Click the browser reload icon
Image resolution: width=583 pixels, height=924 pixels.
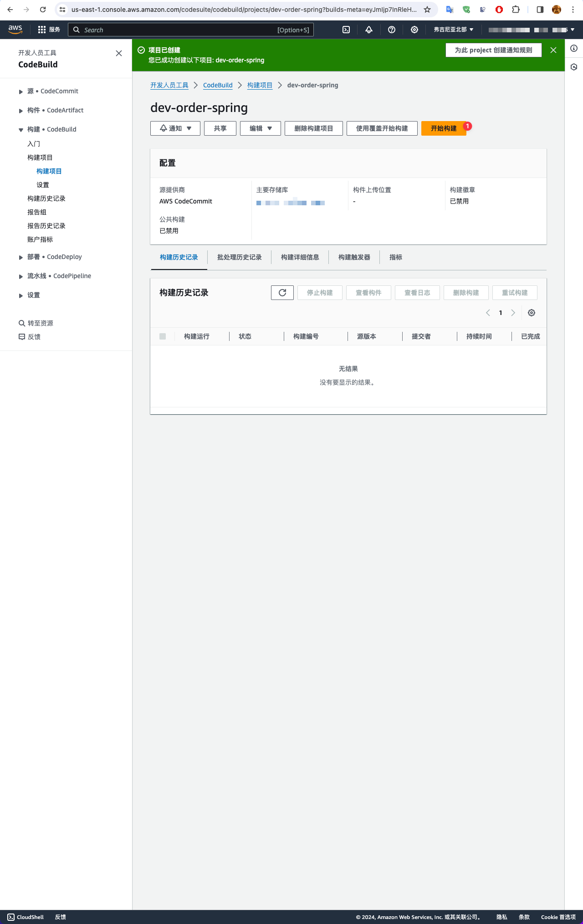point(43,10)
